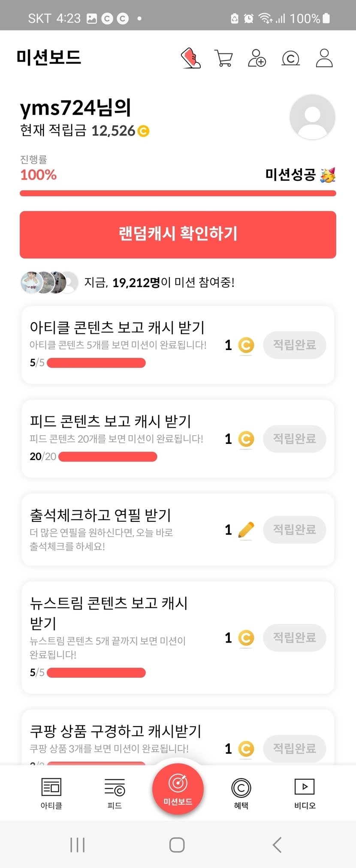Tap the invite friend icon
The height and width of the screenshot is (868, 356).
click(257, 58)
